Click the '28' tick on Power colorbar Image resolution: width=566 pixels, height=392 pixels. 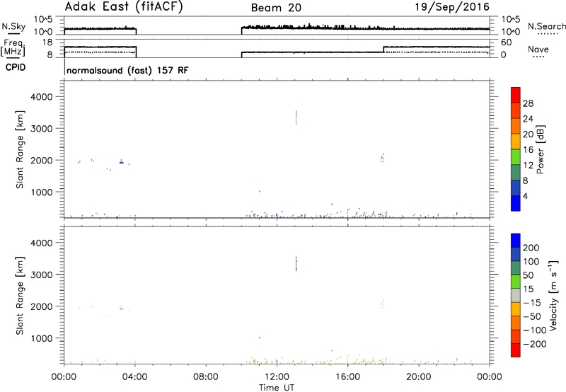[x=528, y=103]
